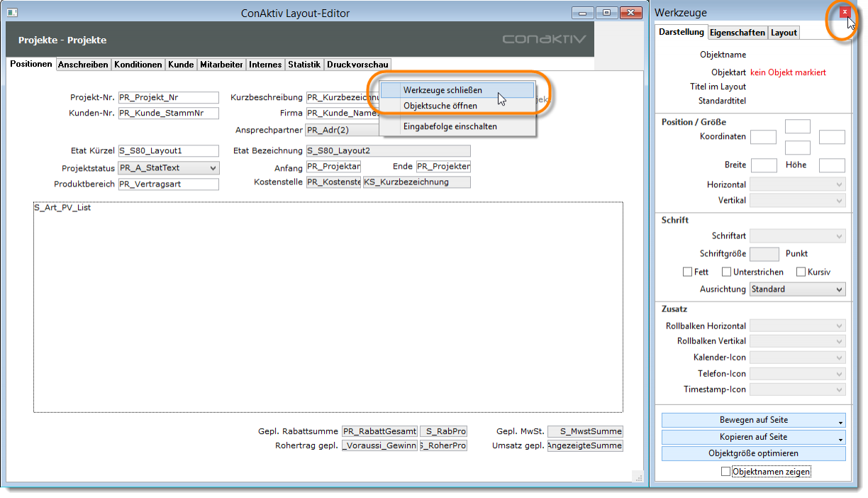868x498 pixels.
Task: Click the PR_Projekt_Nr field
Action: 169,98
